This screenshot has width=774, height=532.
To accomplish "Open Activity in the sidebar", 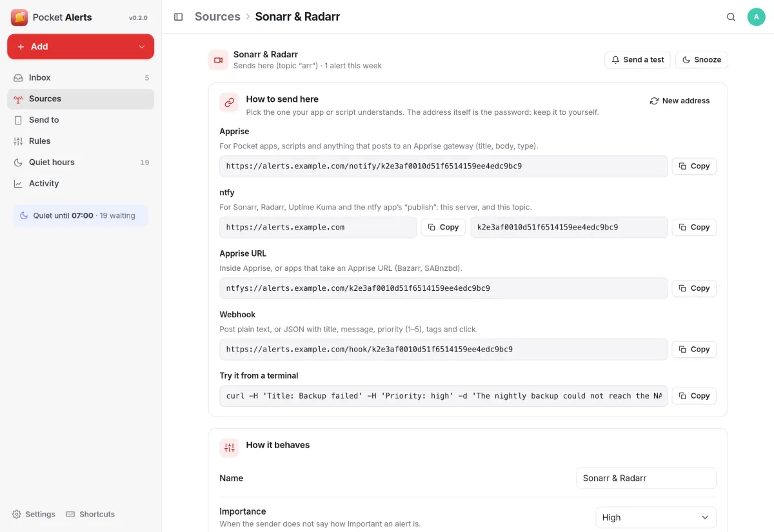I will (81, 184).
